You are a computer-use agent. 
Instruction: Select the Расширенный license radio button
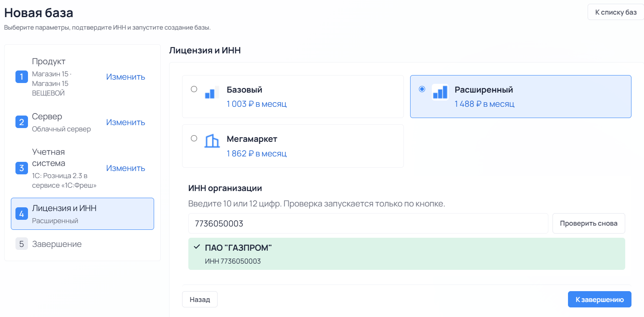click(x=422, y=89)
